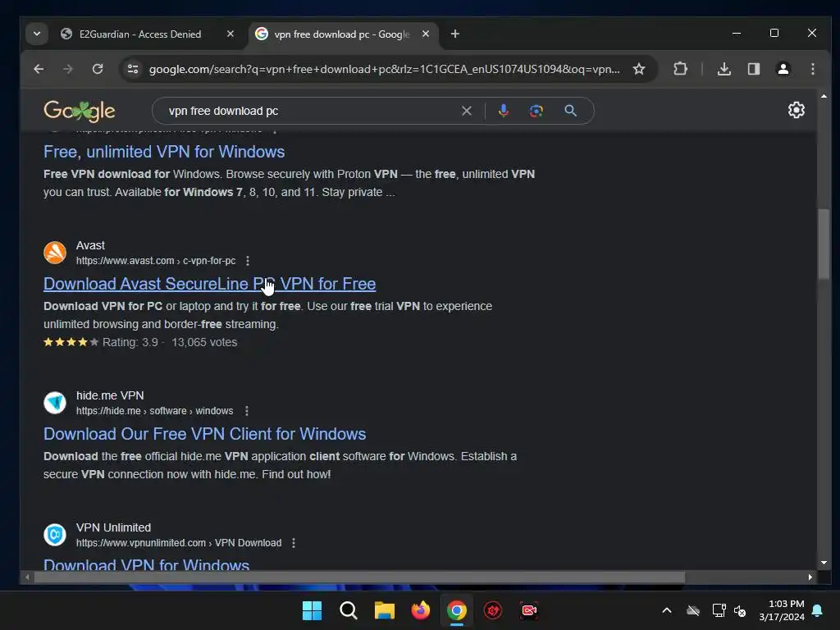Image resolution: width=840 pixels, height=630 pixels.
Task: Open the red gear app in taskbar
Action: (x=493, y=610)
